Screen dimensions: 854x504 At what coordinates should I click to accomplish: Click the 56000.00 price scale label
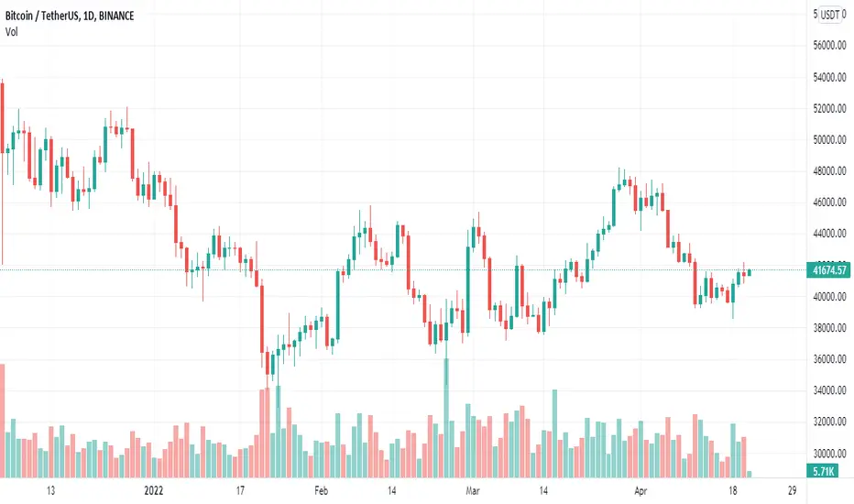829,46
